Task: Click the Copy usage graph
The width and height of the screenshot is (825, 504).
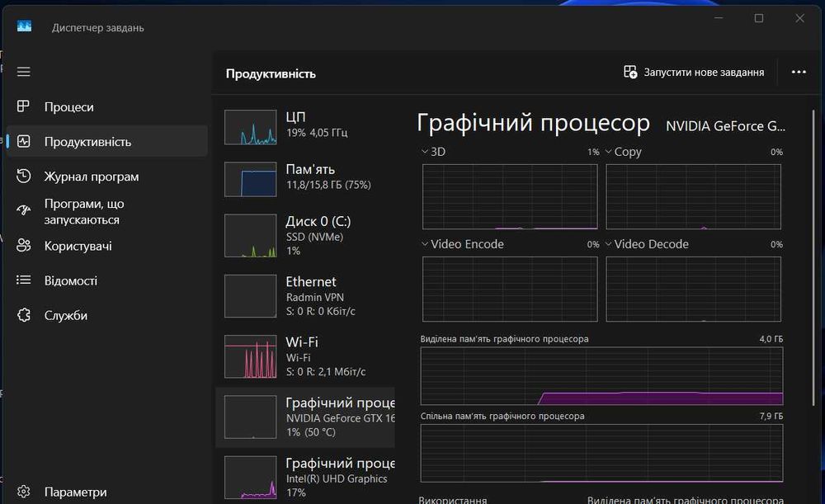Action: click(694, 197)
